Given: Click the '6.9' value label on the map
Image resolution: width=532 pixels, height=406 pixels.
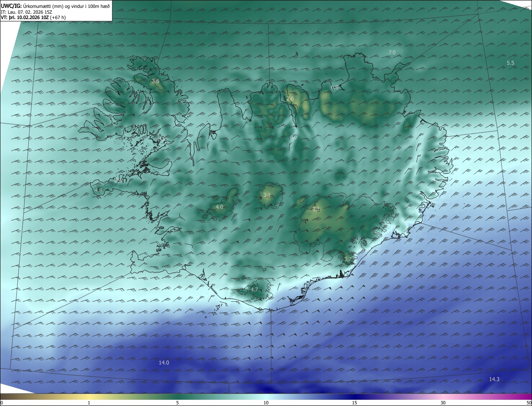Looking at the screenshot, I should click(335, 87).
